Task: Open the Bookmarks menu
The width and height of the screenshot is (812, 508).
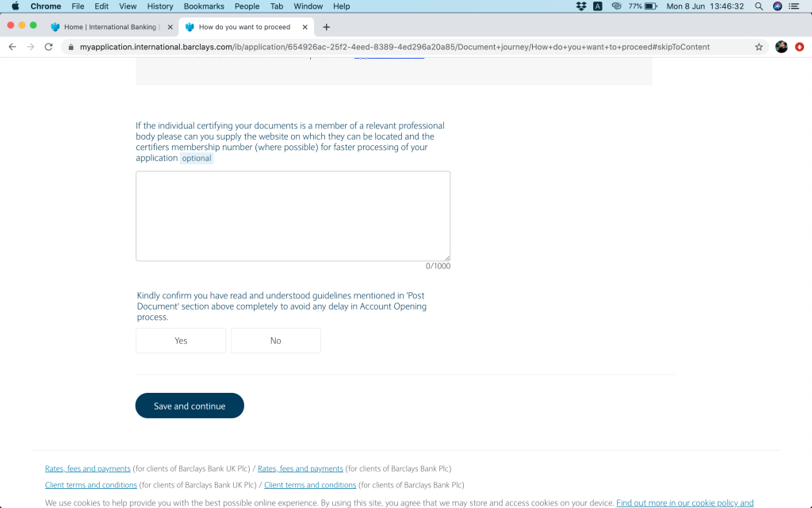Action: 204,6
